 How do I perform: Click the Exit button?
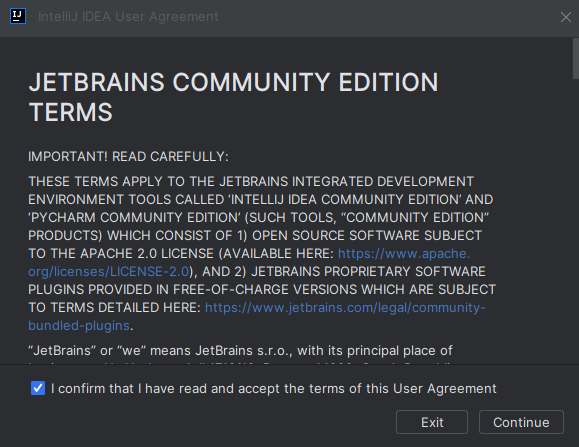pos(432,422)
